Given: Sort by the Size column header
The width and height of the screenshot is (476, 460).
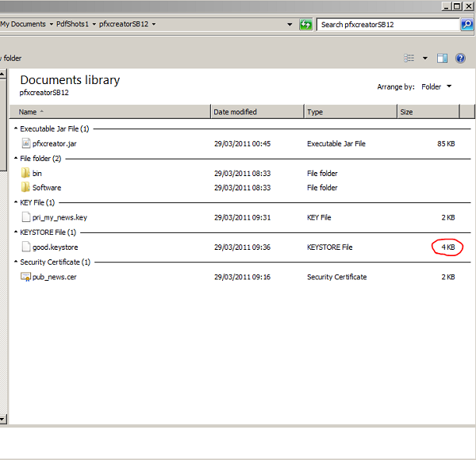Looking at the screenshot, I should (428, 112).
